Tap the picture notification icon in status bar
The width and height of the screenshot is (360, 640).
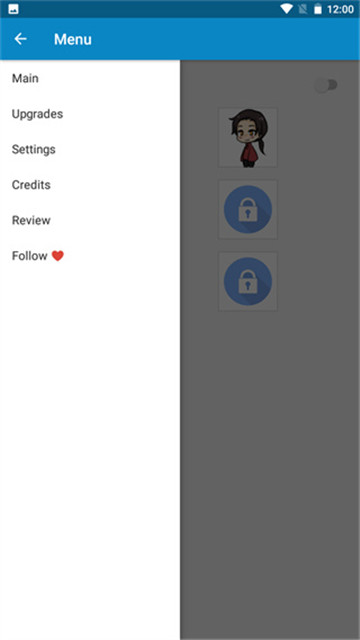13,9
